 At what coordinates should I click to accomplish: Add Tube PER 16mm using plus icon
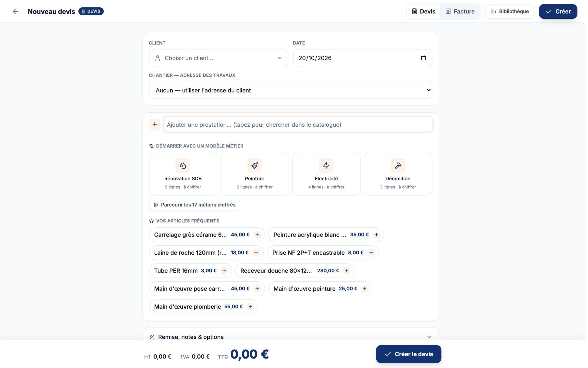coord(224,271)
